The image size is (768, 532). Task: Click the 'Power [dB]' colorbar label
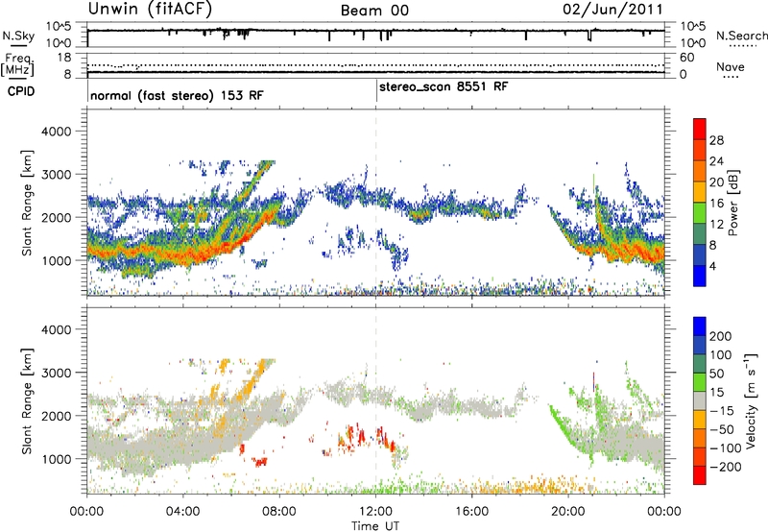(x=732, y=203)
